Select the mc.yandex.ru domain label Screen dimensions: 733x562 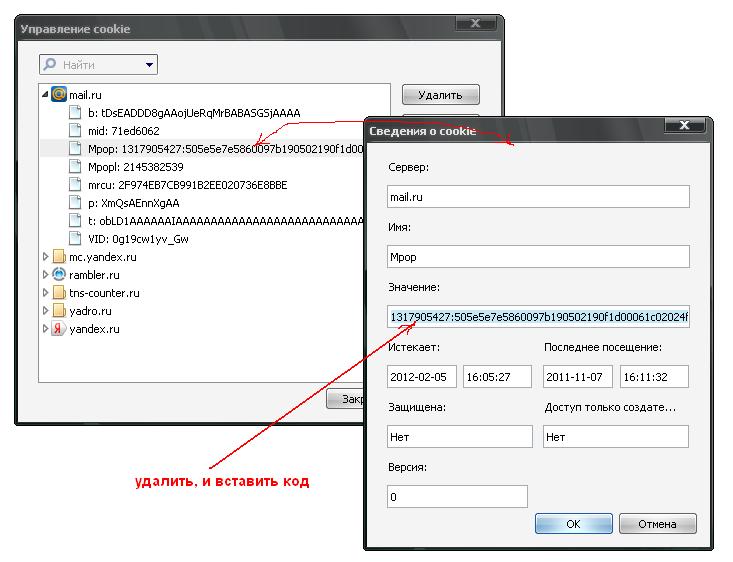coord(103,257)
